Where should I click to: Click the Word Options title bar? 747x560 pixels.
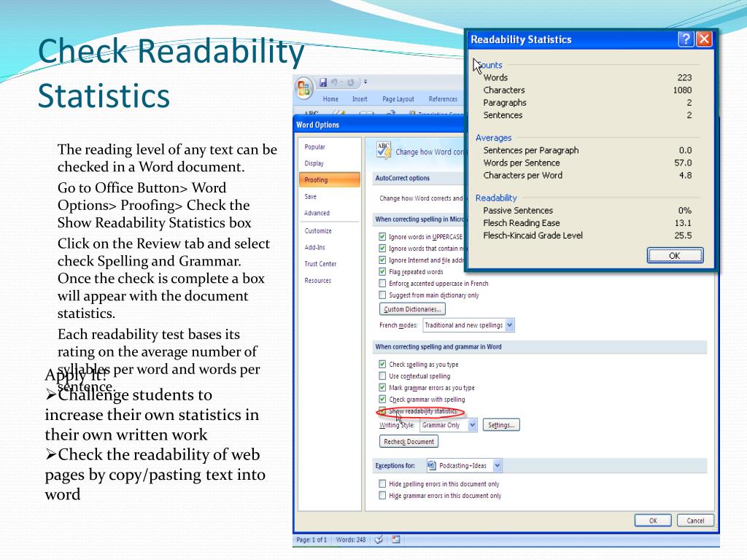[x=379, y=125]
